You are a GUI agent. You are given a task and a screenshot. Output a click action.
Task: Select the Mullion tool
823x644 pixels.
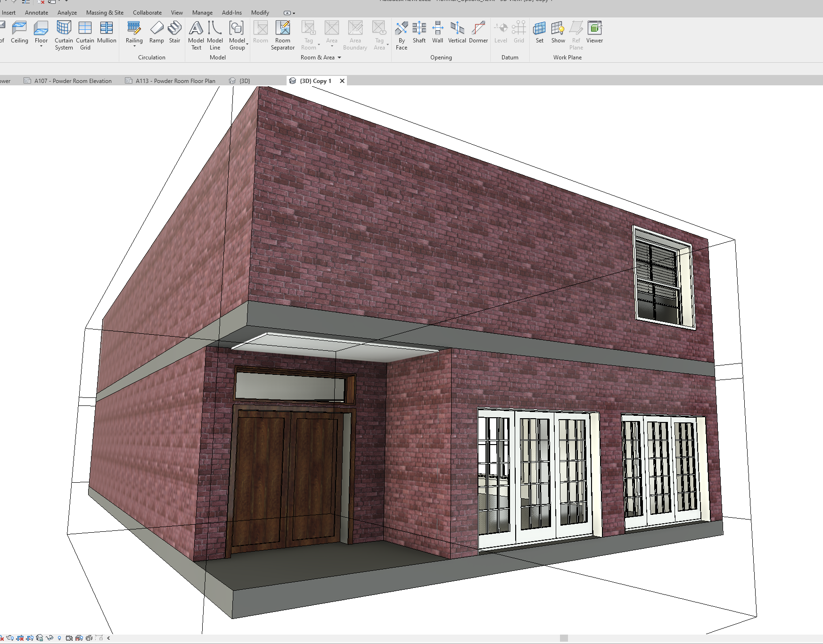tap(107, 33)
